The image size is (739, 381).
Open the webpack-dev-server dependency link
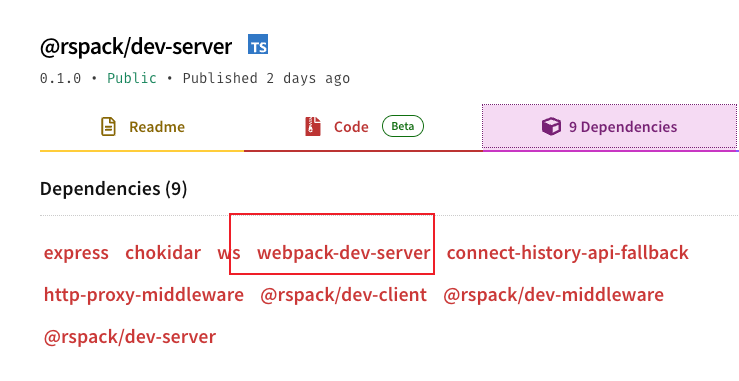click(344, 253)
